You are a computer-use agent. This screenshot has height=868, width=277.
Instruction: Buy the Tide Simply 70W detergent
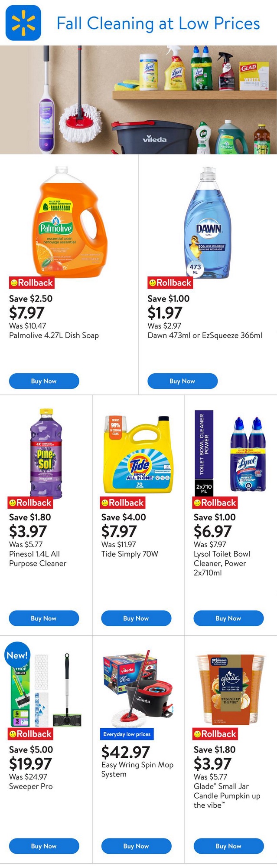click(x=136, y=618)
